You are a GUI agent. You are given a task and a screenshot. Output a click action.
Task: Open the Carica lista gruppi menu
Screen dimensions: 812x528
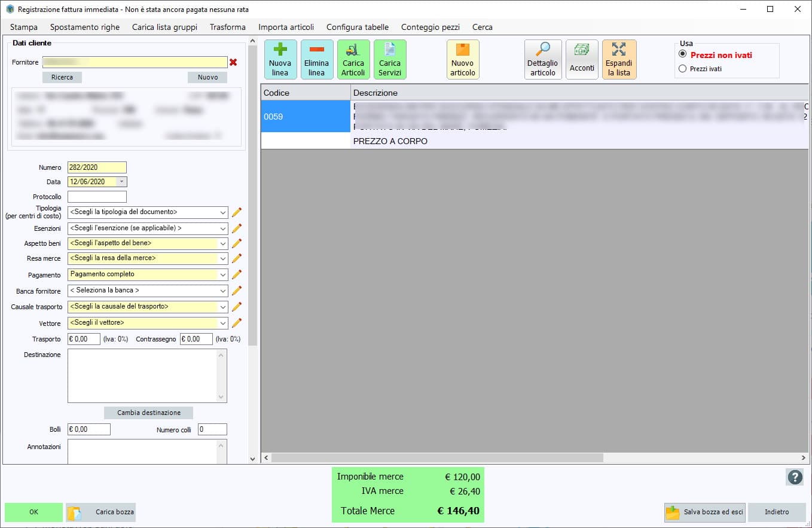(164, 27)
